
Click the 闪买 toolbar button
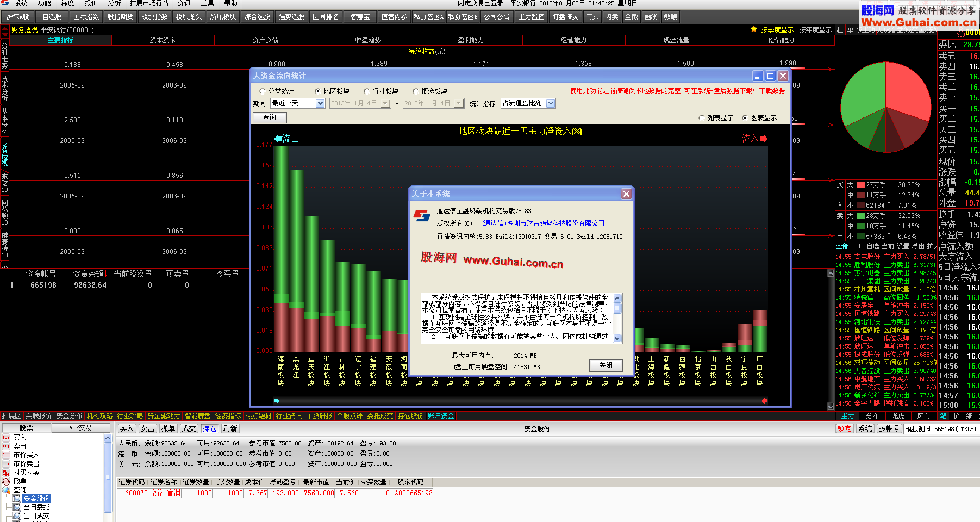pos(592,17)
